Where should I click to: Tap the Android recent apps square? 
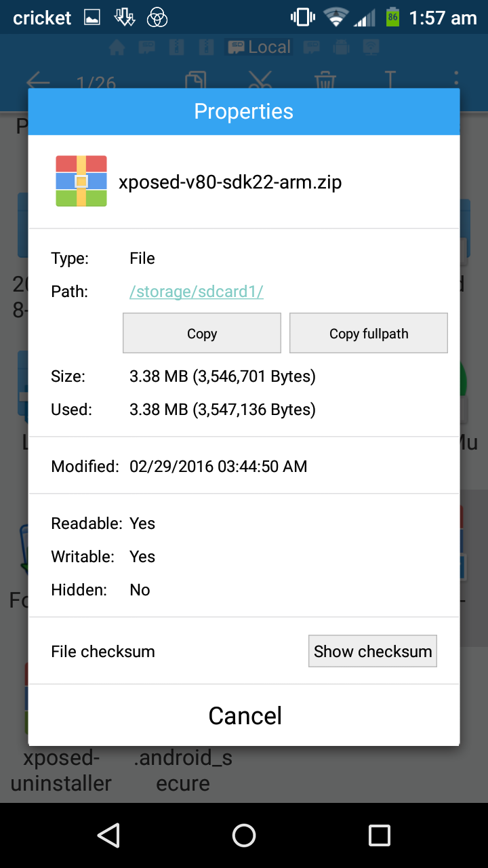click(379, 835)
